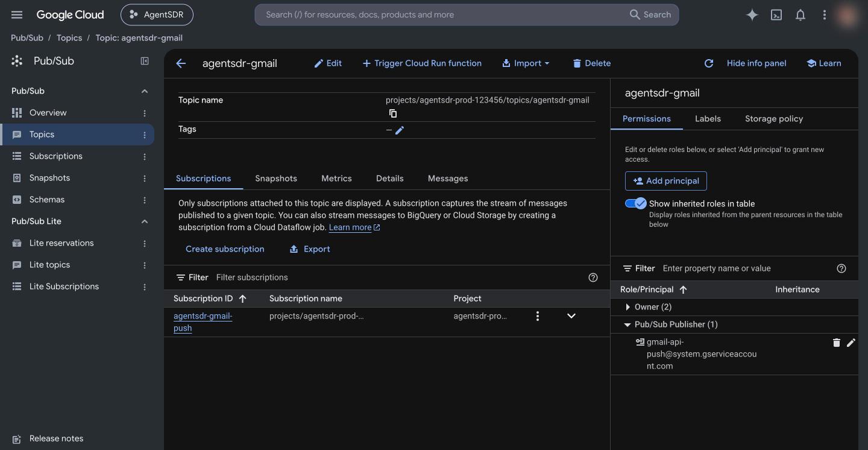868x450 pixels.
Task: Open the top bar more options menu
Action: [x=825, y=15]
